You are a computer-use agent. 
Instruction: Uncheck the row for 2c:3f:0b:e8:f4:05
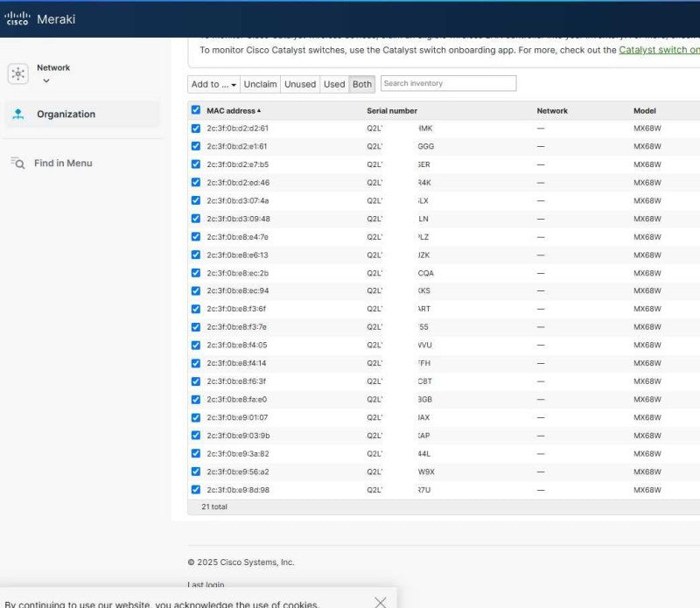pyautogui.click(x=195, y=345)
